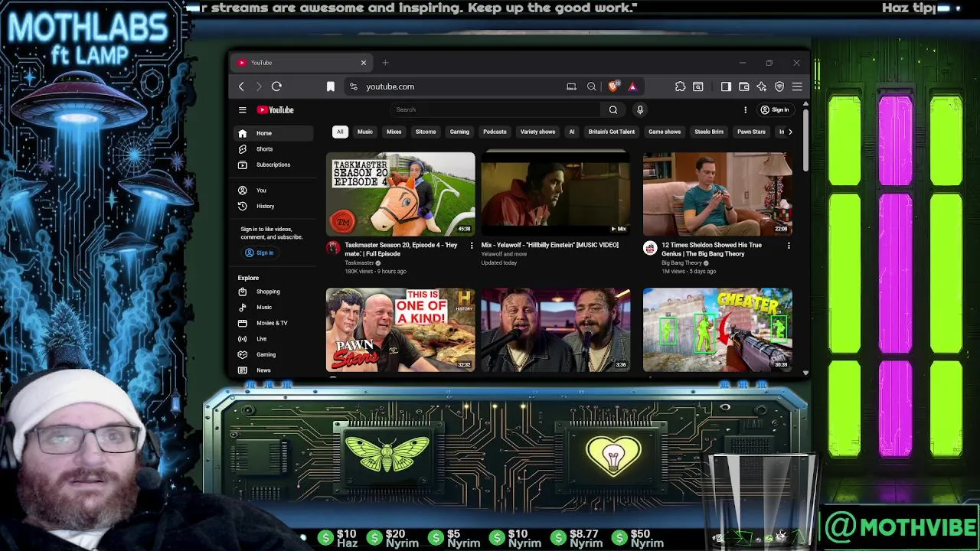Open the browser extensions puzzle icon
This screenshot has width=980, height=551.
click(680, 86)
